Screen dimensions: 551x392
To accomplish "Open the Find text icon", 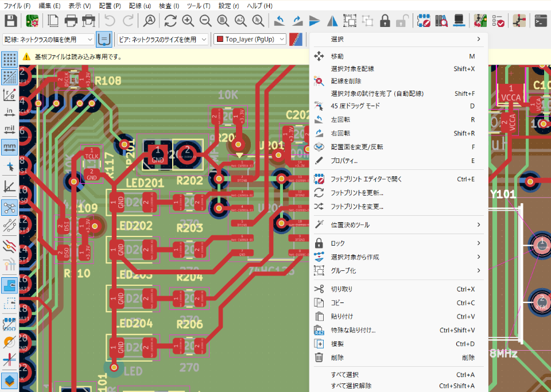I will 149,21.
